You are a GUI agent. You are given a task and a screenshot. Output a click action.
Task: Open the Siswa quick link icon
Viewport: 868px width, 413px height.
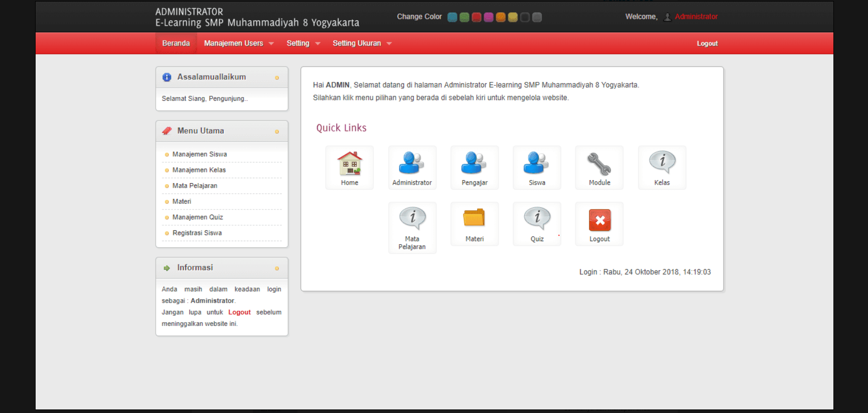point(537,168)
